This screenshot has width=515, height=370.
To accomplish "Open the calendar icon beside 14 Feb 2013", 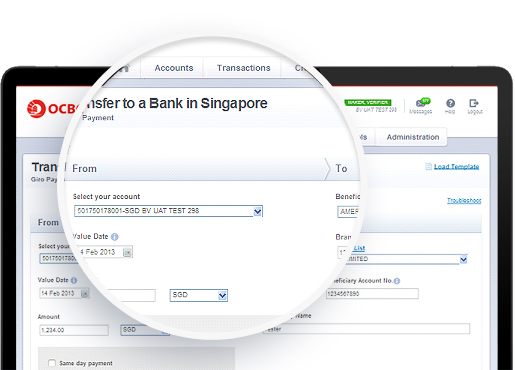I will point(85,294).
